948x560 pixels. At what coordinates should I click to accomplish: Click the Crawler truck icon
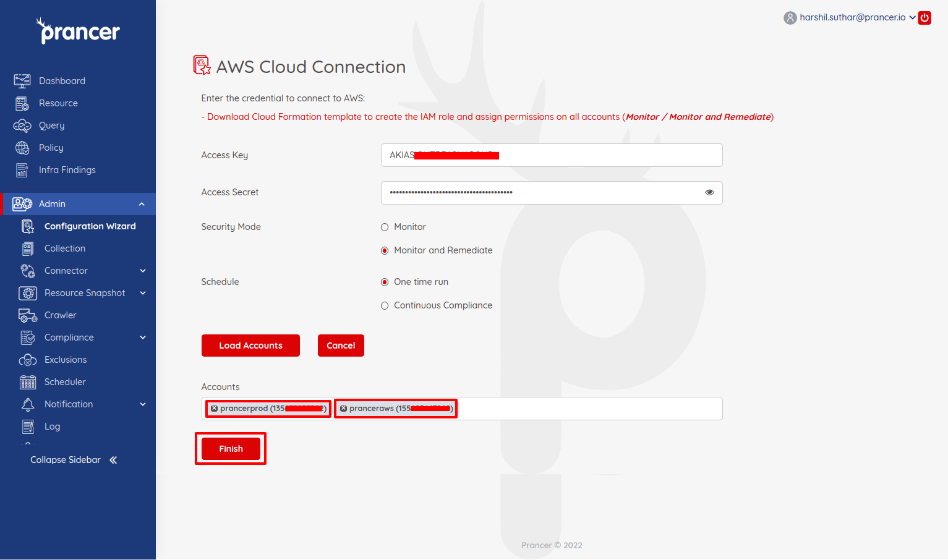[x=28, y=315]
